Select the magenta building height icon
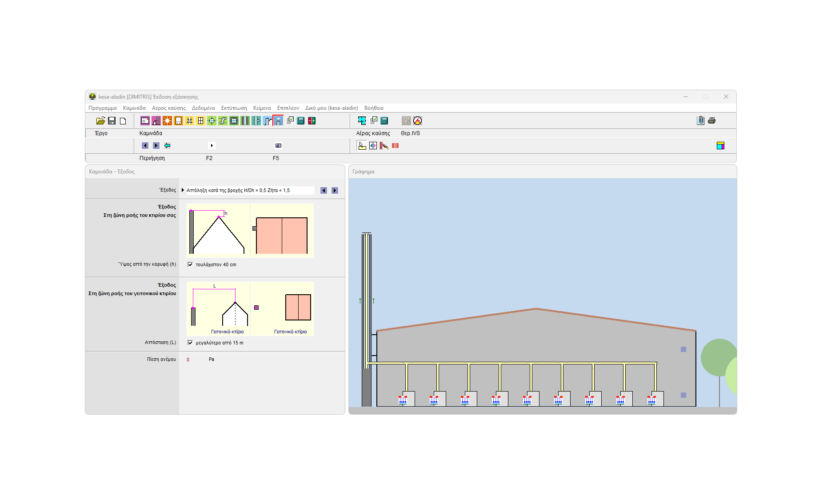The image size is (823, 504). coord(156,121)
